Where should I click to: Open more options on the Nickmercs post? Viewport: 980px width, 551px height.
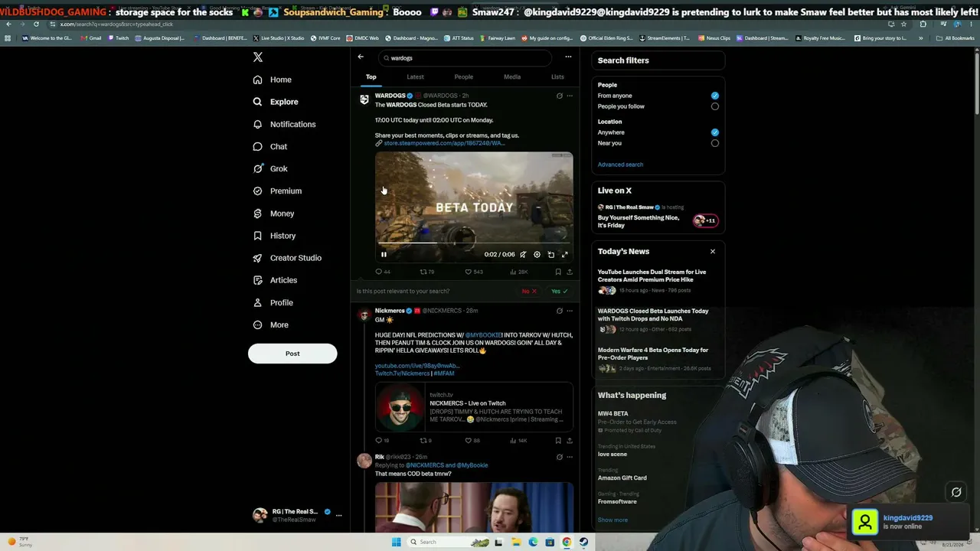(570, 311)
